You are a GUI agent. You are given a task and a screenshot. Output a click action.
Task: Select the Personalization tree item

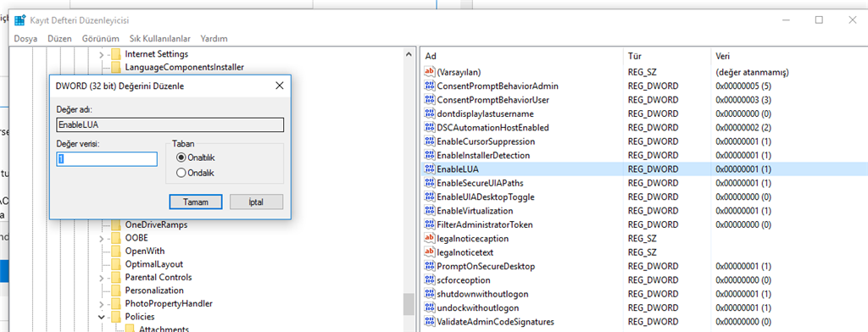(x=154, y=290)
